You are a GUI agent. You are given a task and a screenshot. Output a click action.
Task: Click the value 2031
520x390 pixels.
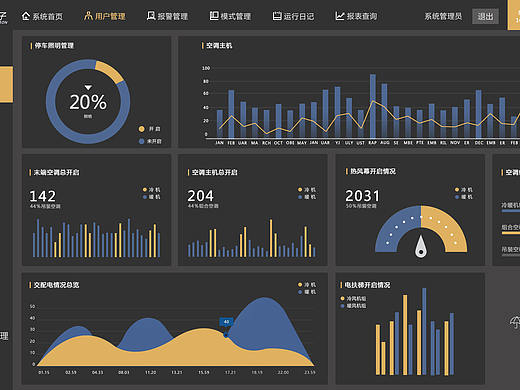[362, 196]
